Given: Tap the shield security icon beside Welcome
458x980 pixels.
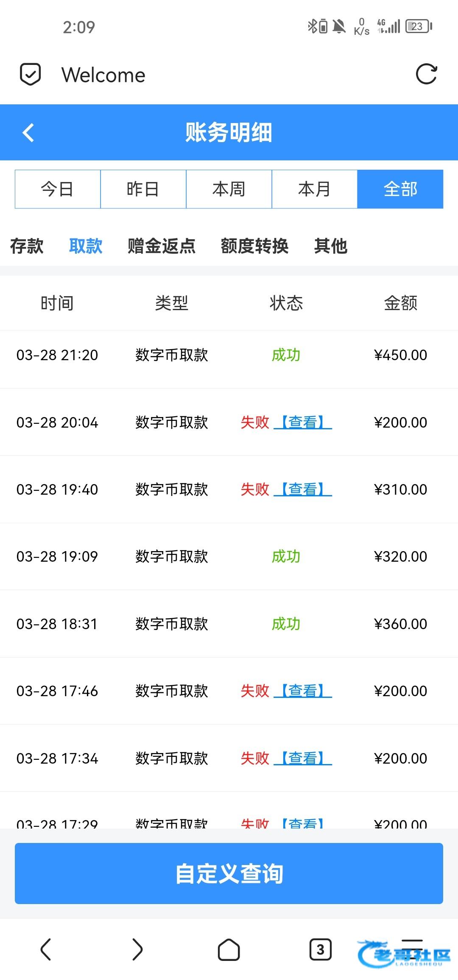Looking at the screenshot, I should [x=31, y=75].
